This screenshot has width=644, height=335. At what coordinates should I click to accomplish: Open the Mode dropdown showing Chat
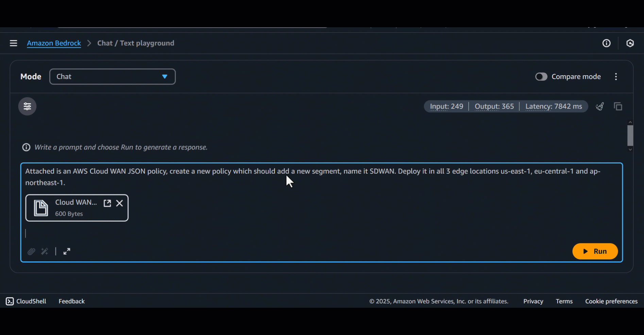113,77
